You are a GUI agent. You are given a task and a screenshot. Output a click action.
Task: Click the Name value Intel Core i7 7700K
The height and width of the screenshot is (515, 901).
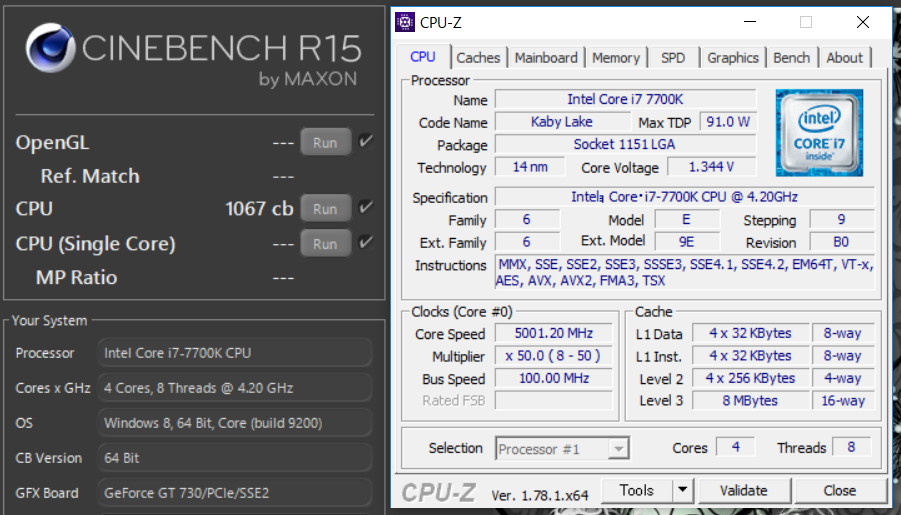(x=625, y=99)
